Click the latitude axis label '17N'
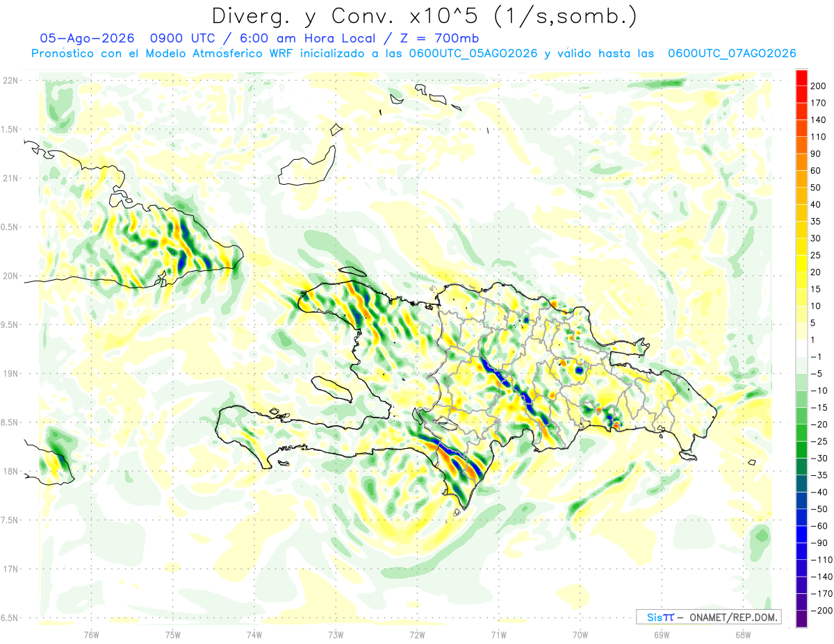Image resolution: width=834 pixels, height=644 pixels. 10,570
